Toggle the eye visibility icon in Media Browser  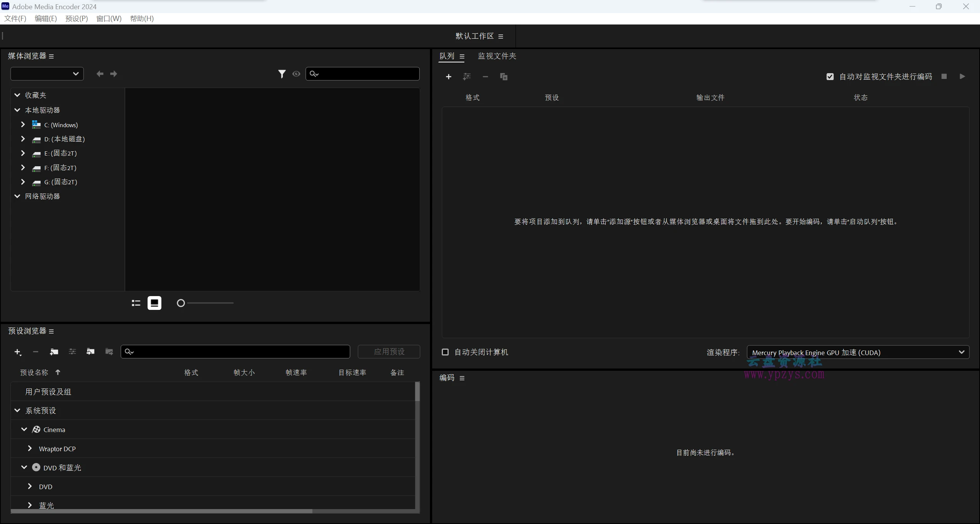point(296,74)
